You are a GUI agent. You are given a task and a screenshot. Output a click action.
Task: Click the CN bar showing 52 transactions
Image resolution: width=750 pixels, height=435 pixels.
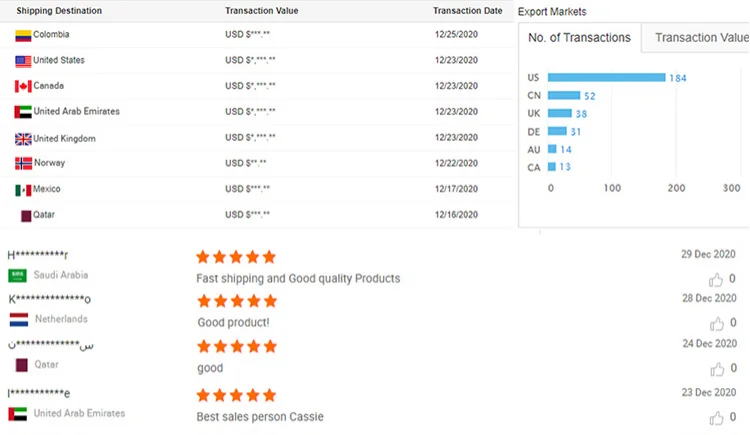[x=564, y=96]
